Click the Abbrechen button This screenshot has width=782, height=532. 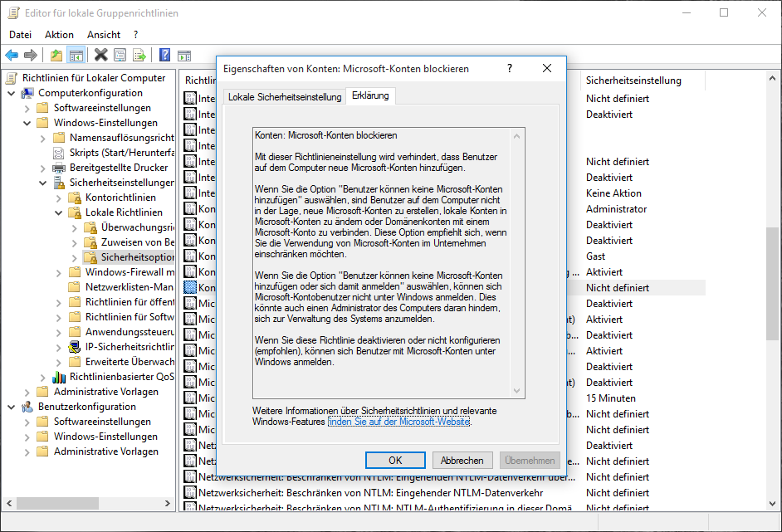[x=462, y=460]
